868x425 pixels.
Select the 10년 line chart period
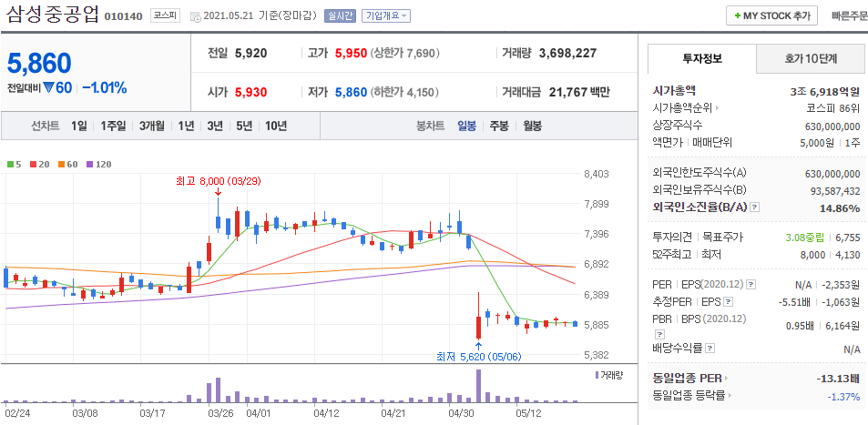point(276,126)
